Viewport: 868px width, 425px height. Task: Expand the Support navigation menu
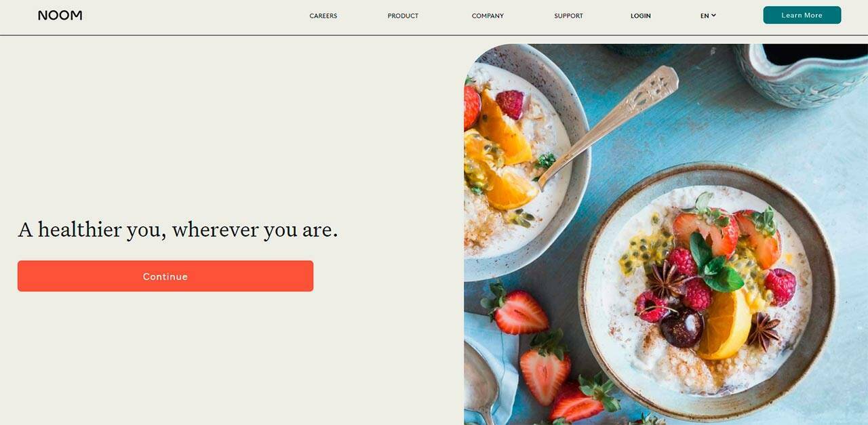568,16
